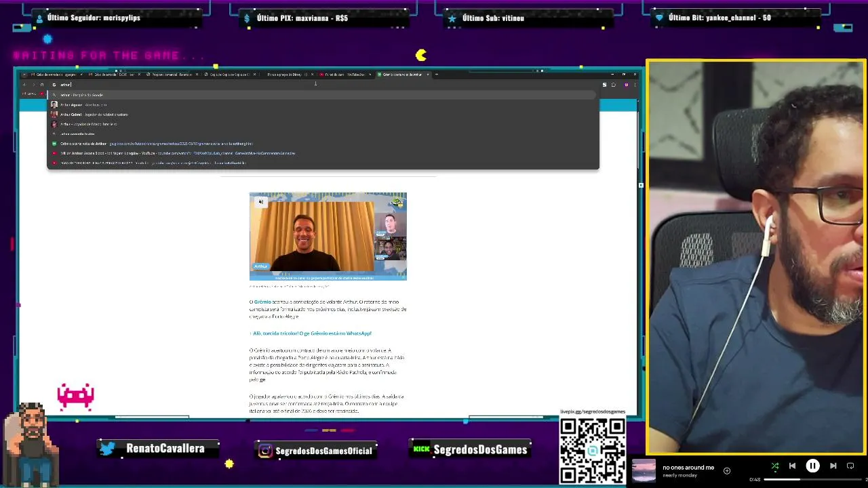
Task: Toggle repeat in the music player
Action: tap(850, 466)
